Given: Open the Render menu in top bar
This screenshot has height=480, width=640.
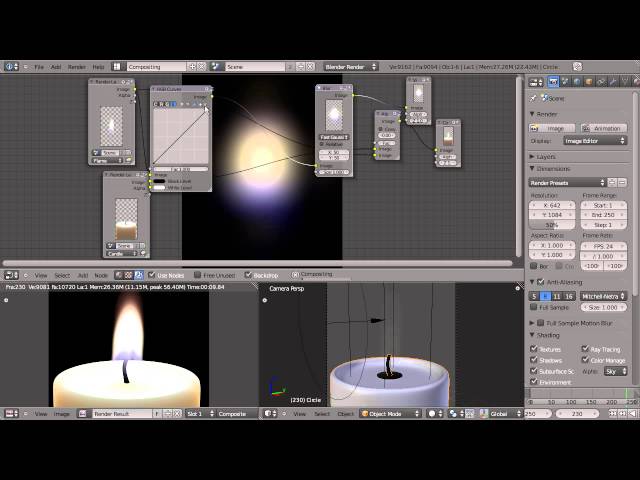Looking at the screenshot, I should 76,67.
